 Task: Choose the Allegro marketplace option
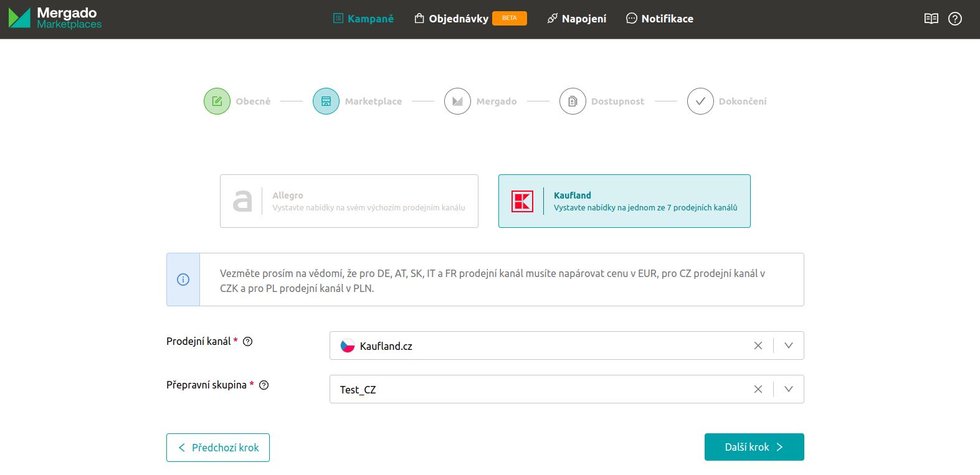point(349,201)
